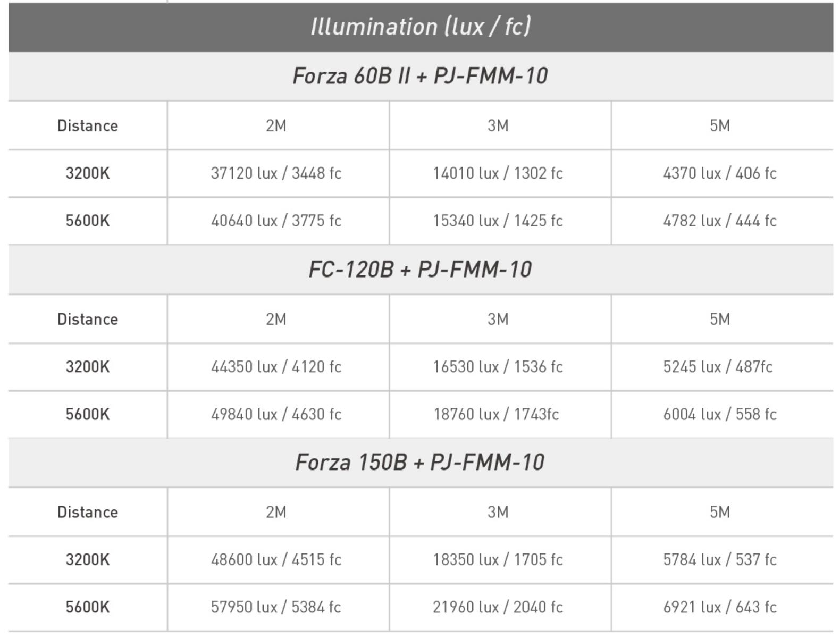This screenshot has width=840, height=638.
Task: Select the 14010 lux / 1302 fc value
Action: point(498,173)
